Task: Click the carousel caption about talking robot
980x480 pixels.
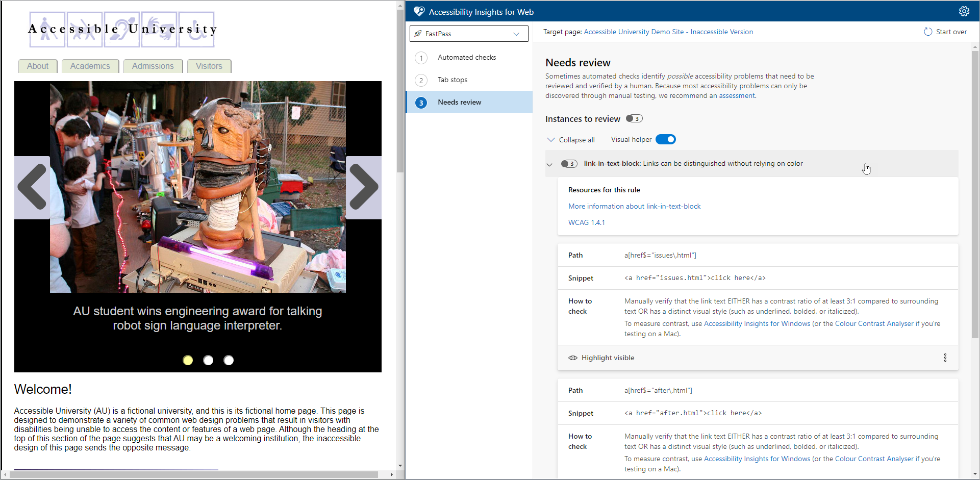Action: tap(197, 318)
